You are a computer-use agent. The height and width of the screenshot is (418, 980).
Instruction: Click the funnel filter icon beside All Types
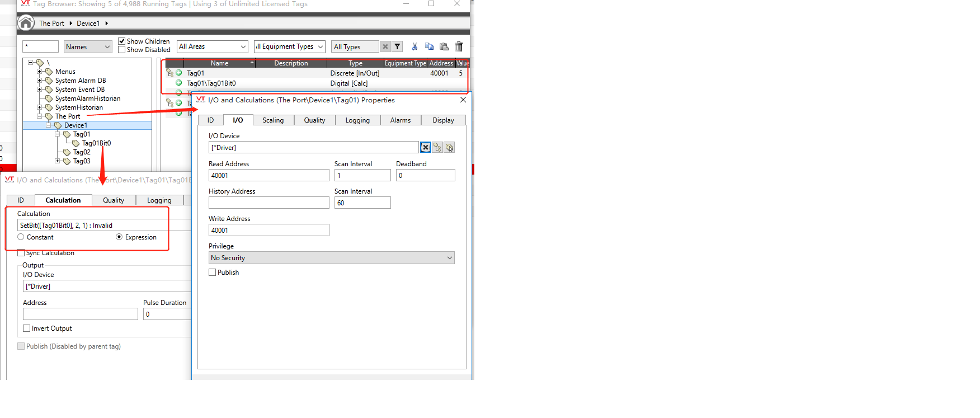397,46
